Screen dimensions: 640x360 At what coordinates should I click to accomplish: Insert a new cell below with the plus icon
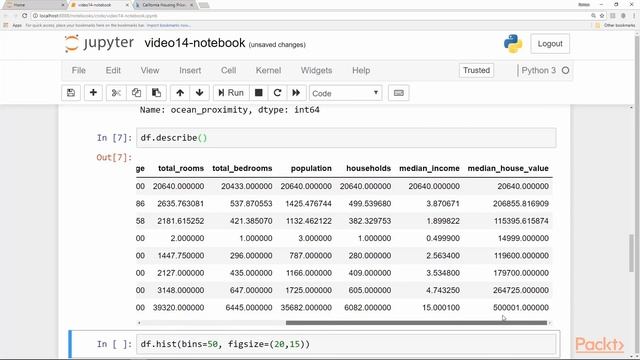point(93,93)
